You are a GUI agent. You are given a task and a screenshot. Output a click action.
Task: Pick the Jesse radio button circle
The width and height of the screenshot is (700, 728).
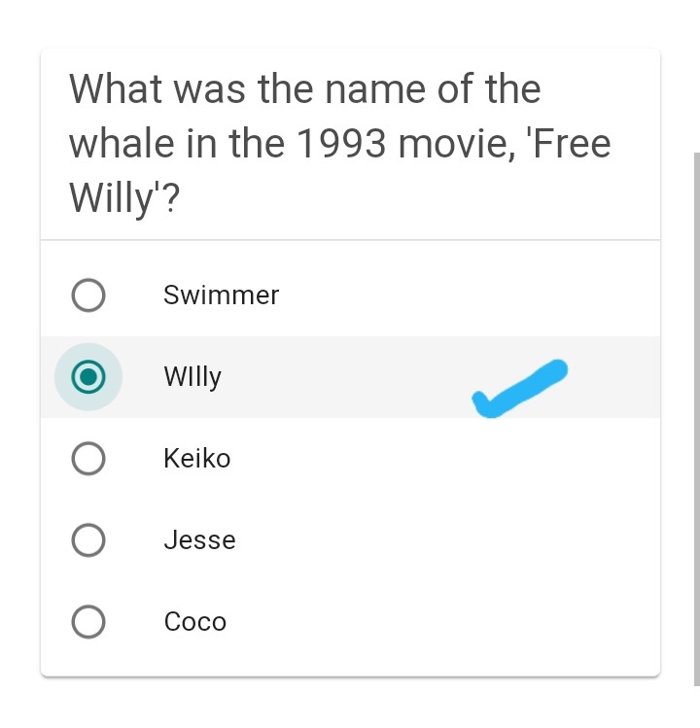click(88, 540)
